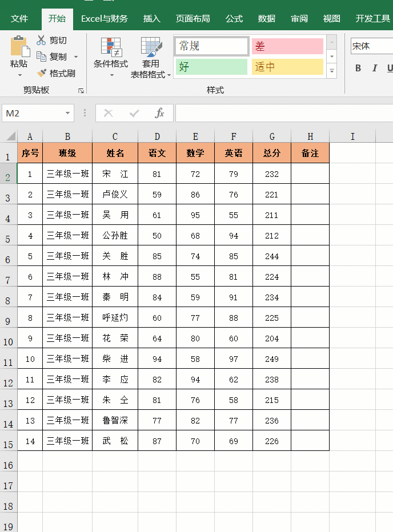Click the 剪切 (Cut) label
The width and height of the screenshot is (393, 532).
(58, 40)
